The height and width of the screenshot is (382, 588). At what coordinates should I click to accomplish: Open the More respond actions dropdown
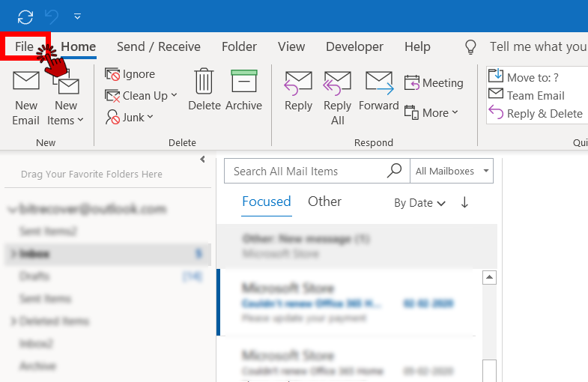(x=431, y=112)
